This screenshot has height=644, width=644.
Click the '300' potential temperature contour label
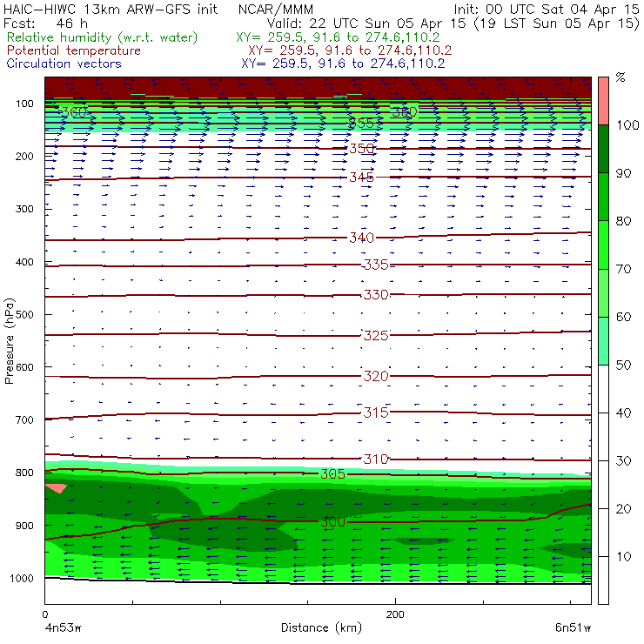[x=332, y=522]
